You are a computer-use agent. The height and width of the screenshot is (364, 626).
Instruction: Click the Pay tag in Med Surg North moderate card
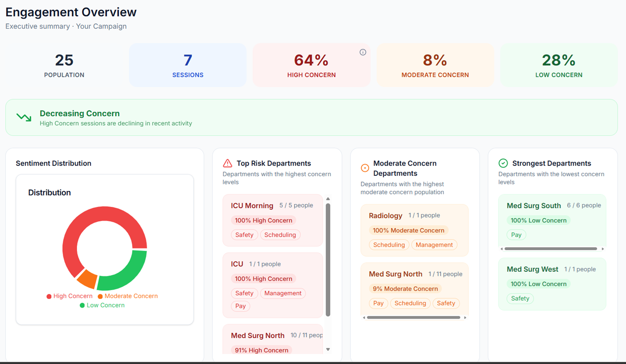pyautogui.click(x=378, y=303)
